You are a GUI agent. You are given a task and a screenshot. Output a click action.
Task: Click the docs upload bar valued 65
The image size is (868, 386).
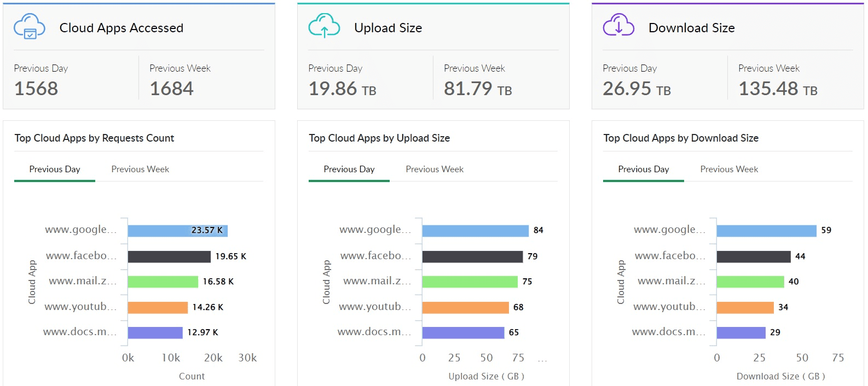point(463,332)
